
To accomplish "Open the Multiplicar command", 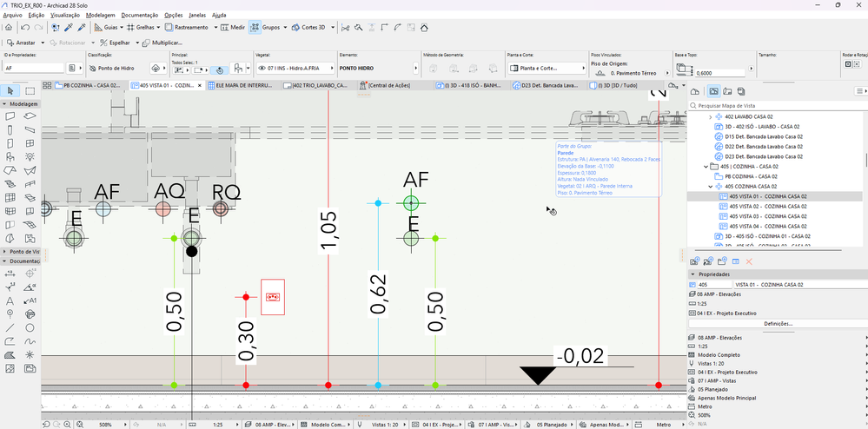I will click(x=162, y=43).
